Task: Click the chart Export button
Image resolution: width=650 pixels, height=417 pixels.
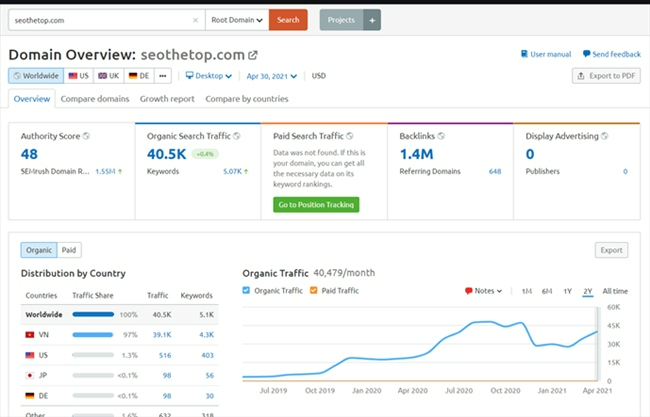Action: pos(611,250)
